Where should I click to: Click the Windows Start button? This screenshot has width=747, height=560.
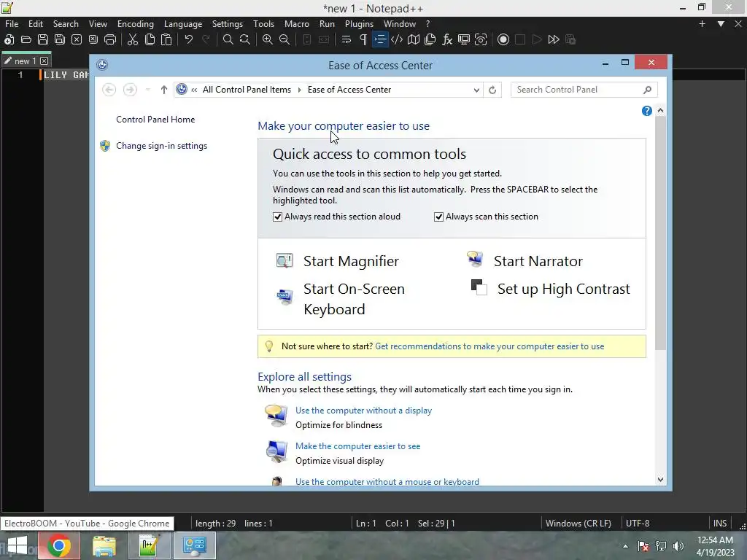pos(18,545)
